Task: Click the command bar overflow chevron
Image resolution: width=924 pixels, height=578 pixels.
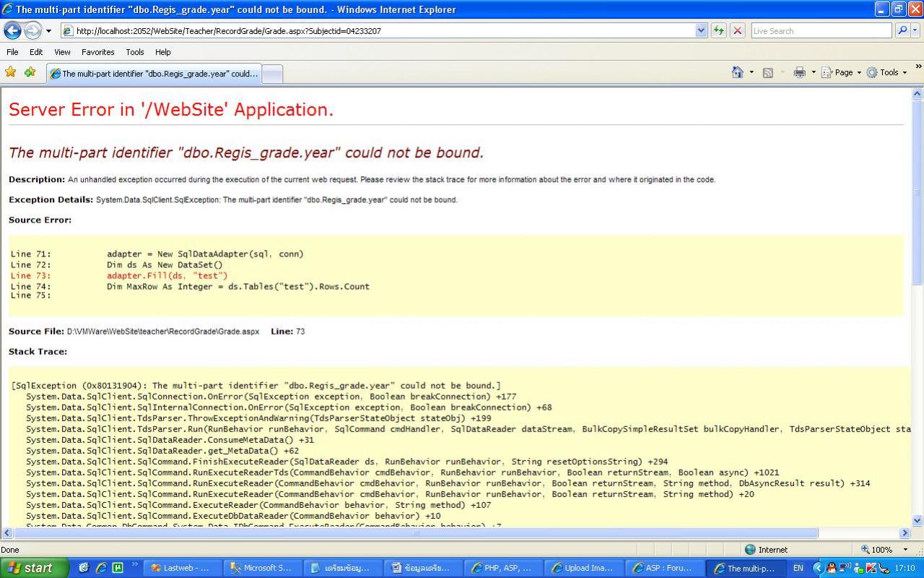Action: tap(918, 67)
